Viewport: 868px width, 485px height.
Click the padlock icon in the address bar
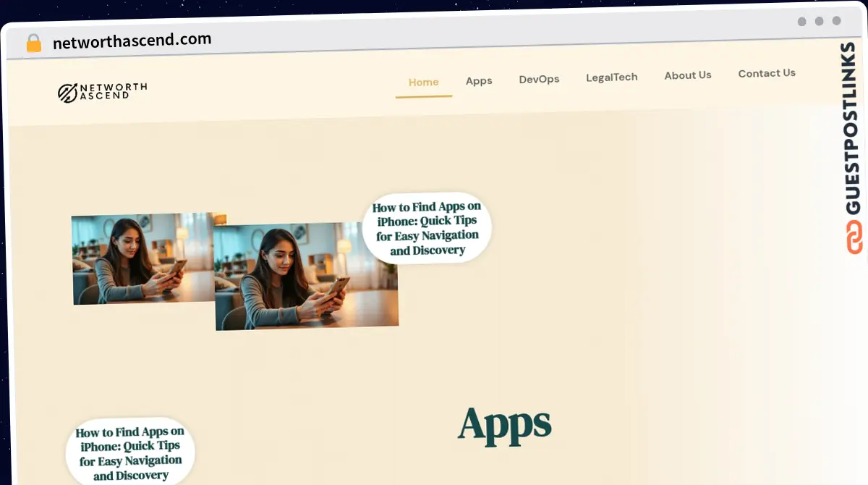point(33,42)
